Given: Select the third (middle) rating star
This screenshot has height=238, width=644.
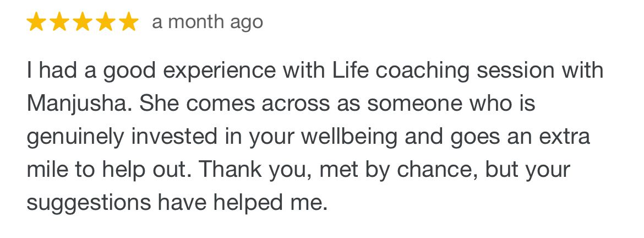Looking at the screenshot, I should pos(83,22).
